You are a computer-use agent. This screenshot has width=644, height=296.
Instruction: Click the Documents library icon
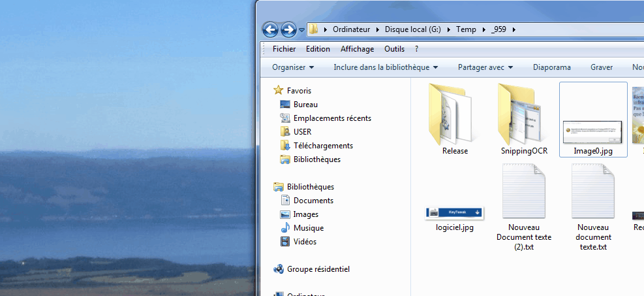[x=285, y=200]
